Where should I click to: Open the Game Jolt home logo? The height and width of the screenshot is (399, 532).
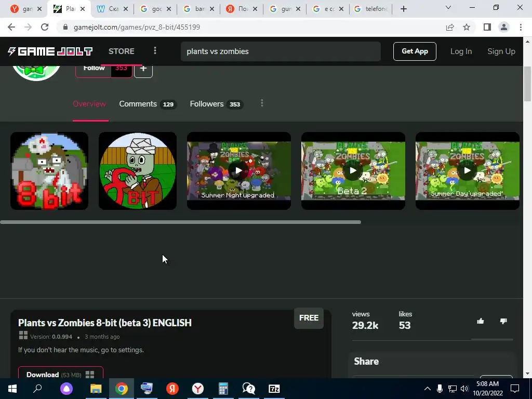[x=50, y=51]
